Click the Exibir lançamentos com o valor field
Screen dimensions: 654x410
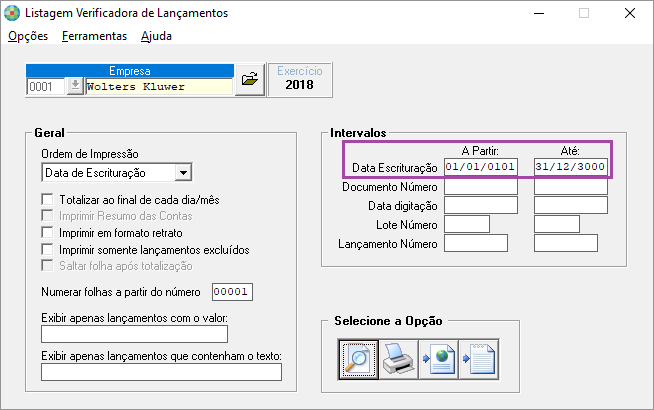coord(134,334)
